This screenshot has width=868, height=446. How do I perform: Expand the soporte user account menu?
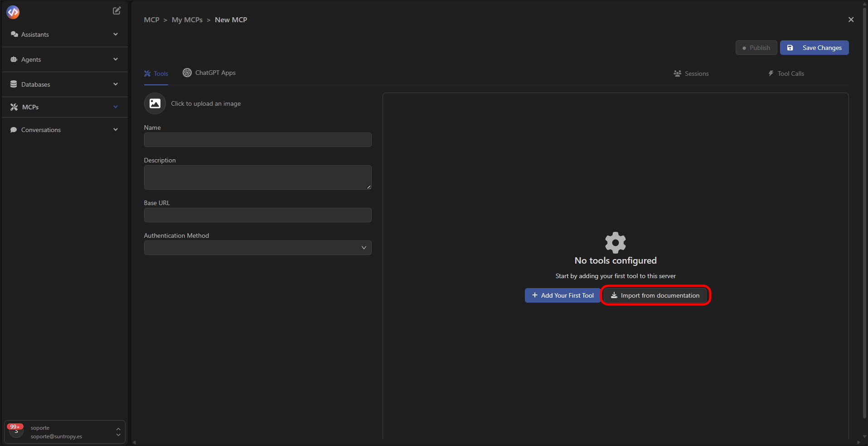[117, 431]
